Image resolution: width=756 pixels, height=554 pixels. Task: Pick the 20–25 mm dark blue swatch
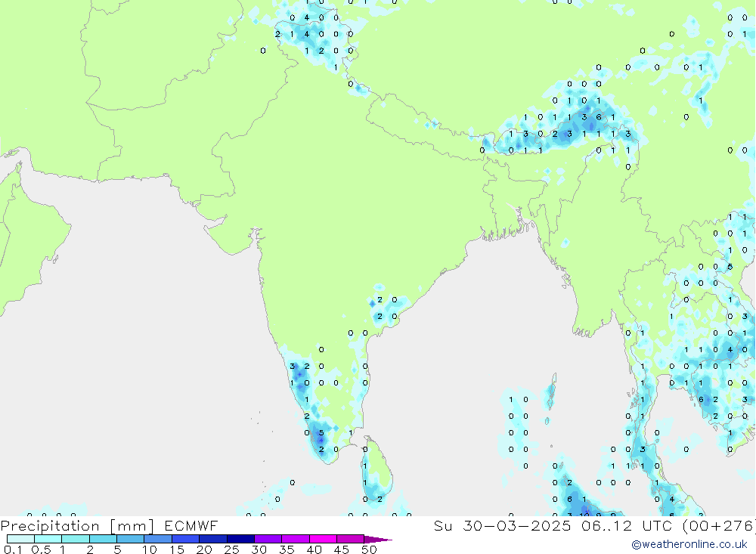(x=212, y=539)
